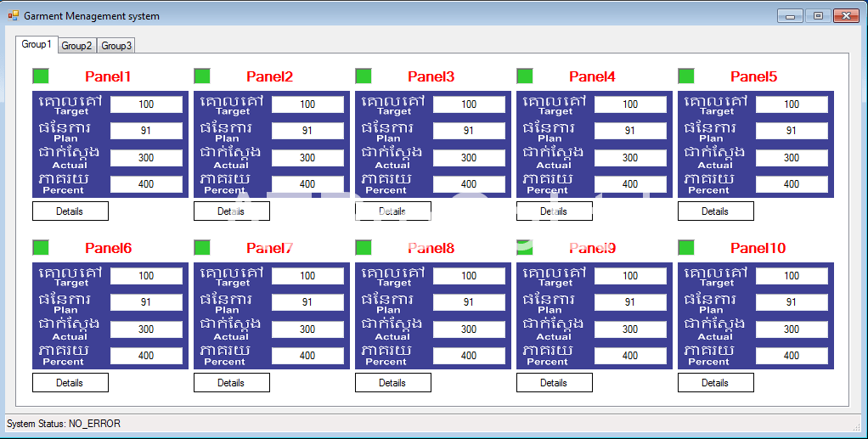This screenshot has width=868, height=439.
Task: View Details for Panel5
Action: (716, 211)
